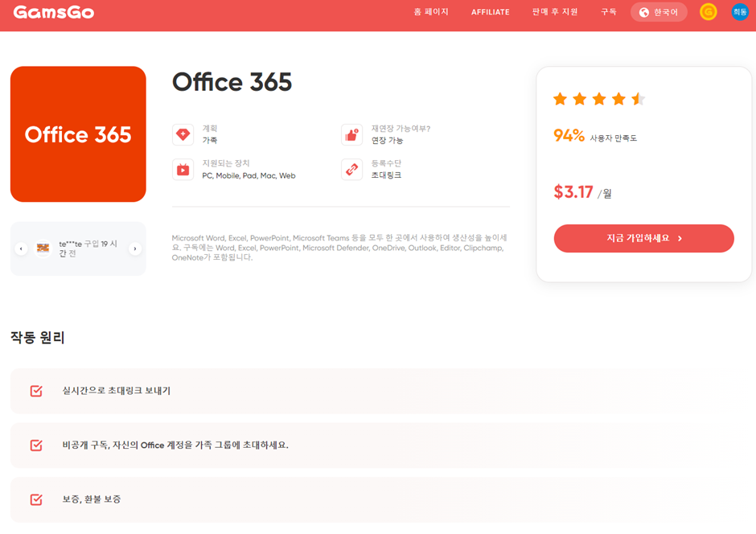Click the GamsGo logo
756x534 pixels.
pyautogui.click(x=54, y=12)
